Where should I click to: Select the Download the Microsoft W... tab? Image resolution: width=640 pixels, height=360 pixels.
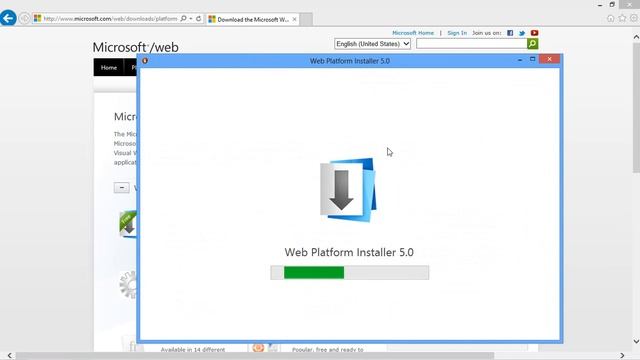tap(252, 19)
